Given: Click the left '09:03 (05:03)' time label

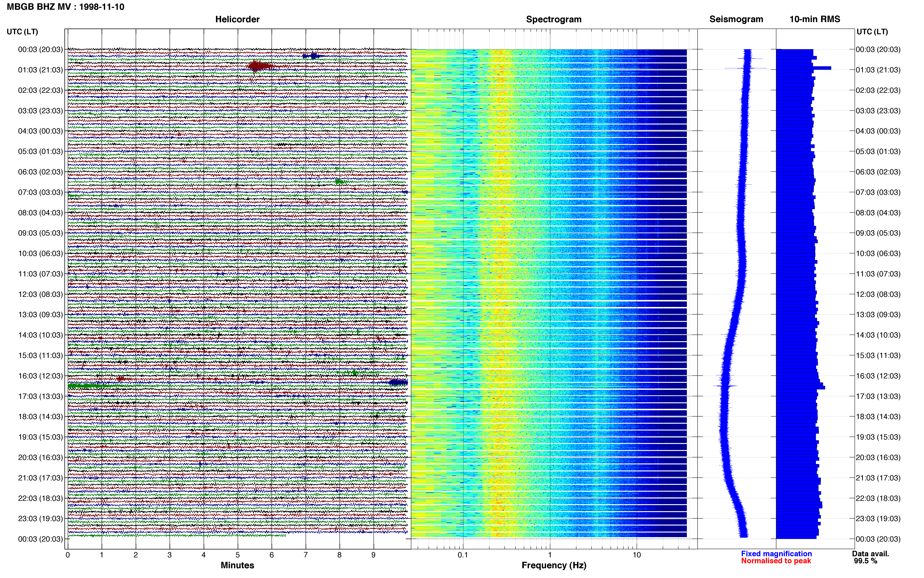Looking at the screenshot, I should (x=41, y=233).
